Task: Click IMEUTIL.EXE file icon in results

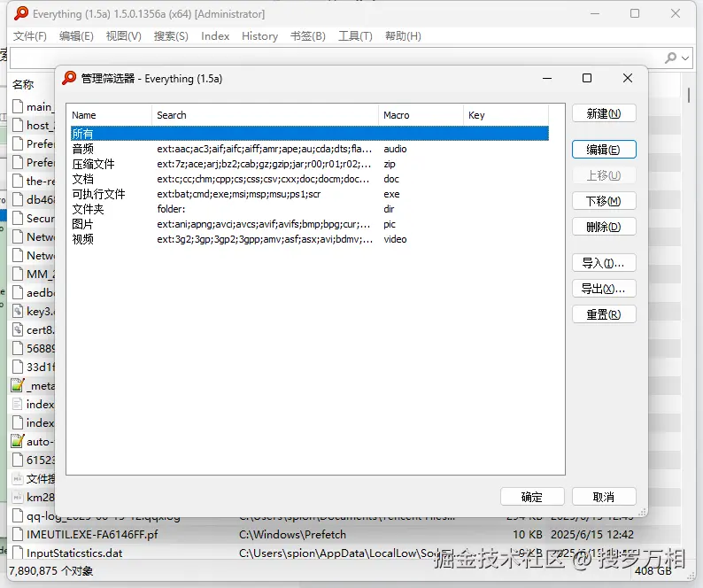Action: pos(18,534)
